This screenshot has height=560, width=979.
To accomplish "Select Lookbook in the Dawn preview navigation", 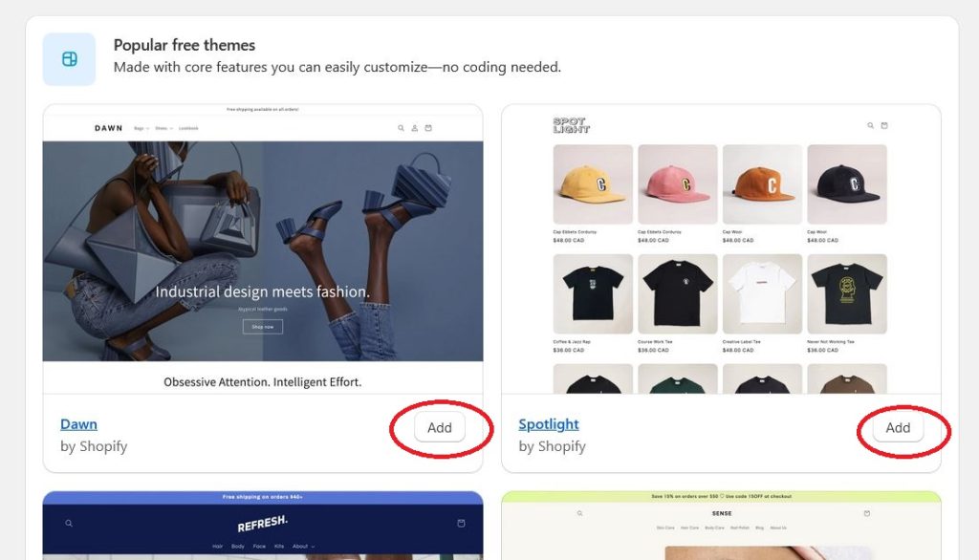I will pos(188,128).
